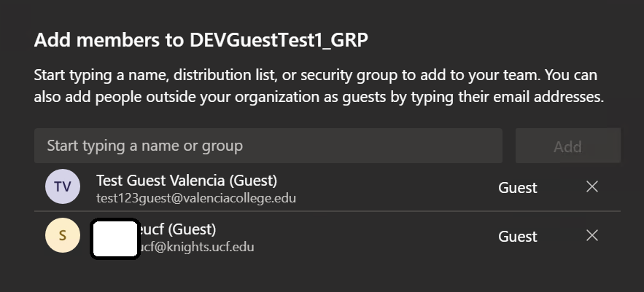
Task: Click the TV initials avatar
Action: (63, 186)
